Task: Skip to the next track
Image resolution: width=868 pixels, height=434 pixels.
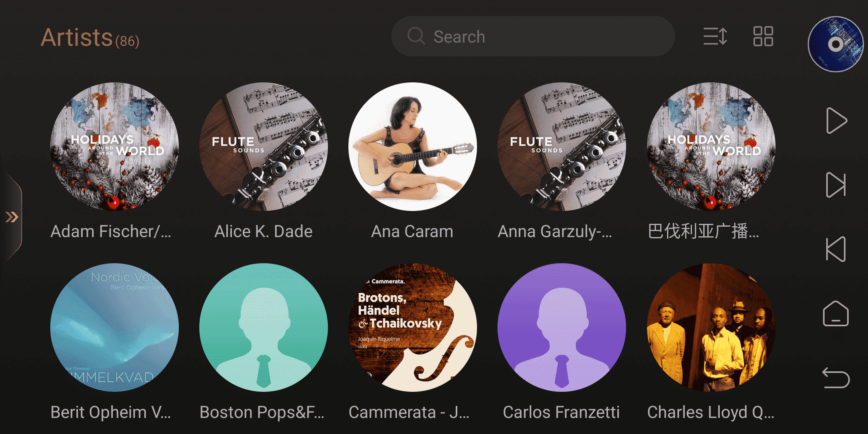Action: click(836, 185)
